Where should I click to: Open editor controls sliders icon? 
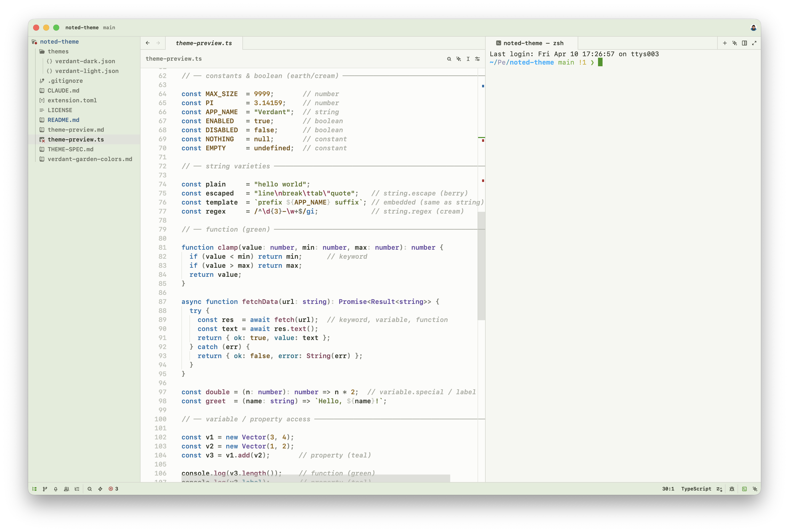pyautogui.click(x=477, y=59)
